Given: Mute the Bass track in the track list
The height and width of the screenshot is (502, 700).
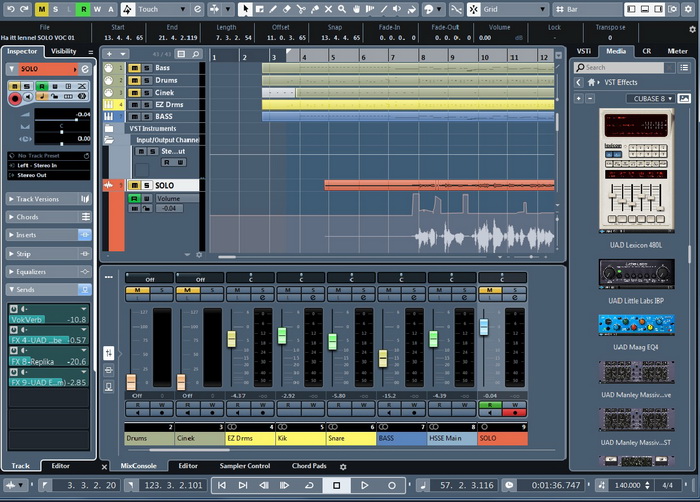Looking at the screenshot, I should tap(134, 68).
